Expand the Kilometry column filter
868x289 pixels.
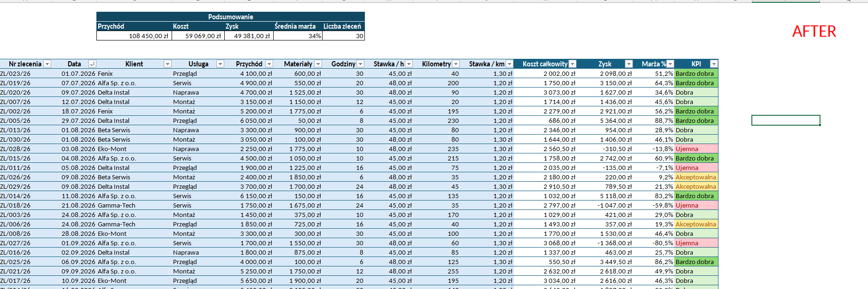[x=456, y=64]
